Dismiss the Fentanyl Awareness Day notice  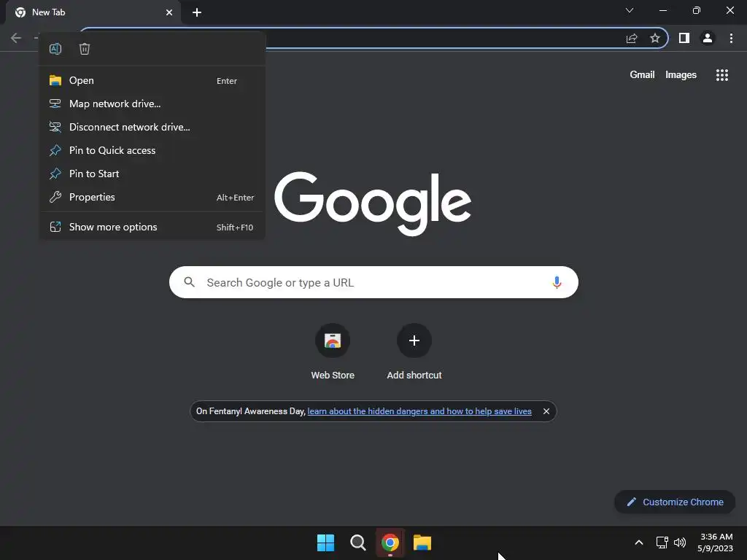point(546,411)
